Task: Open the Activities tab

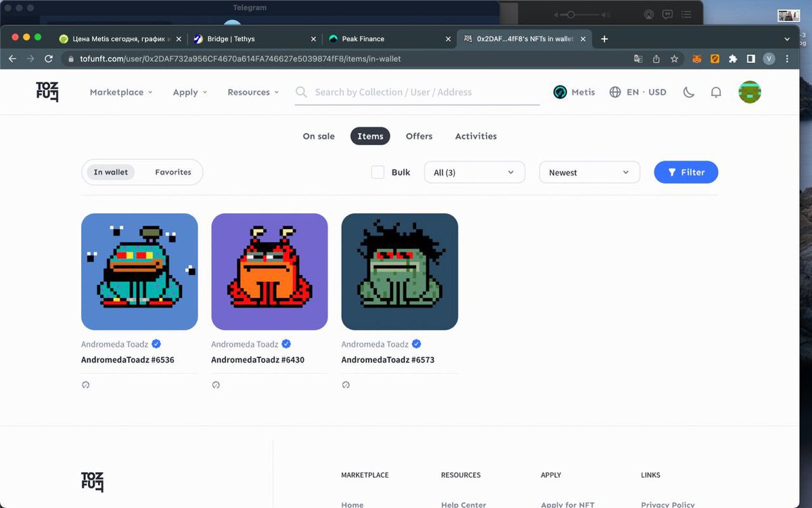Action: pyautogui.click(x=476, y=136)
